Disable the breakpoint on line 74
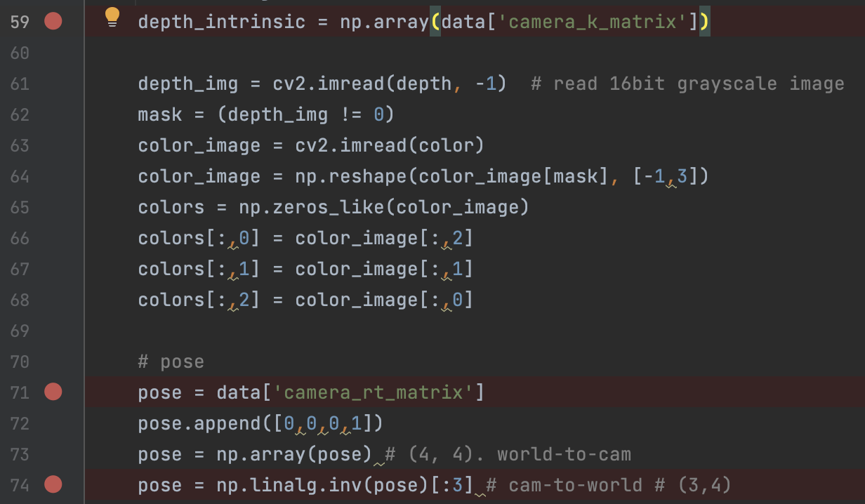 [53, 485]
